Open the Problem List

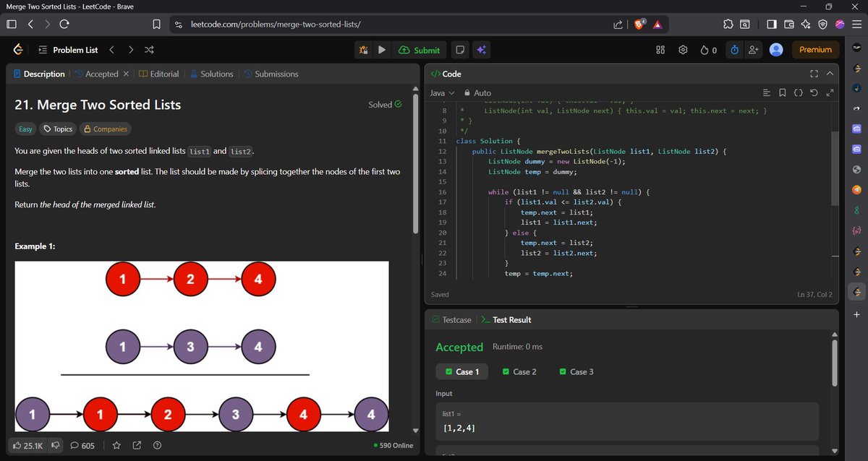coord(67,50)
